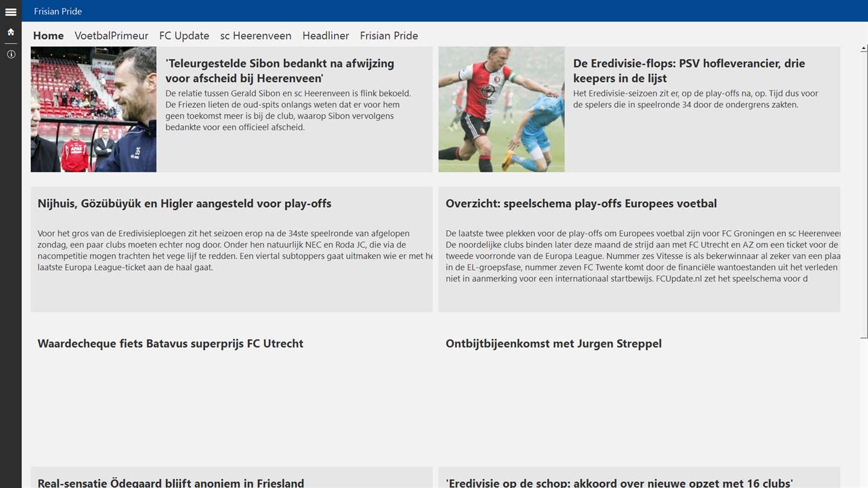
Task: Click summary 'De relatie tussen Gerald Sibon'
Action: coord(288,110)
